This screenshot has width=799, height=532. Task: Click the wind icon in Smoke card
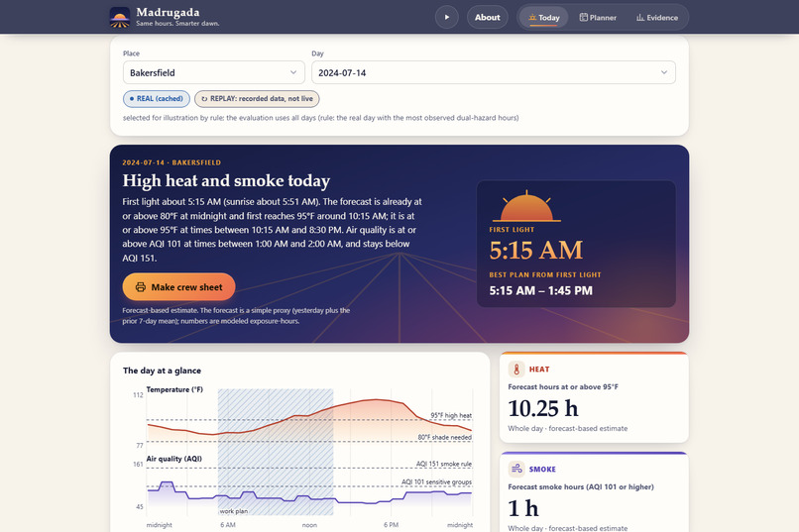tap(516, 469)
